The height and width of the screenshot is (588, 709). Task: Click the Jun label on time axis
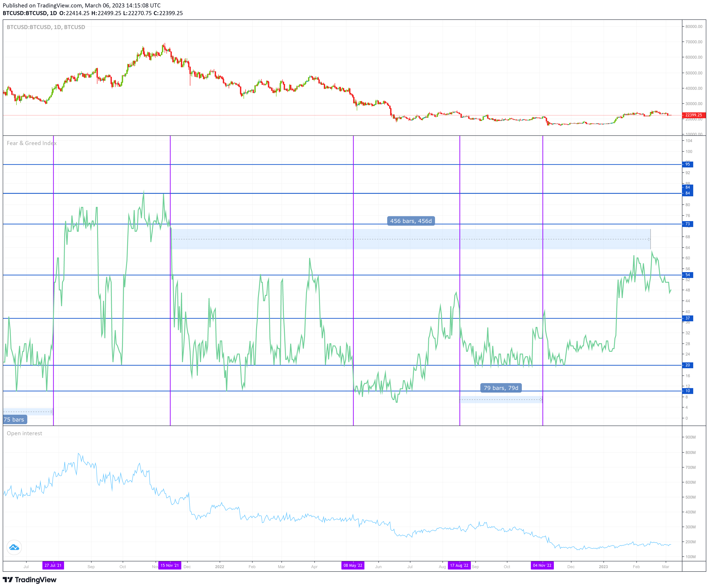coord(378,567)
